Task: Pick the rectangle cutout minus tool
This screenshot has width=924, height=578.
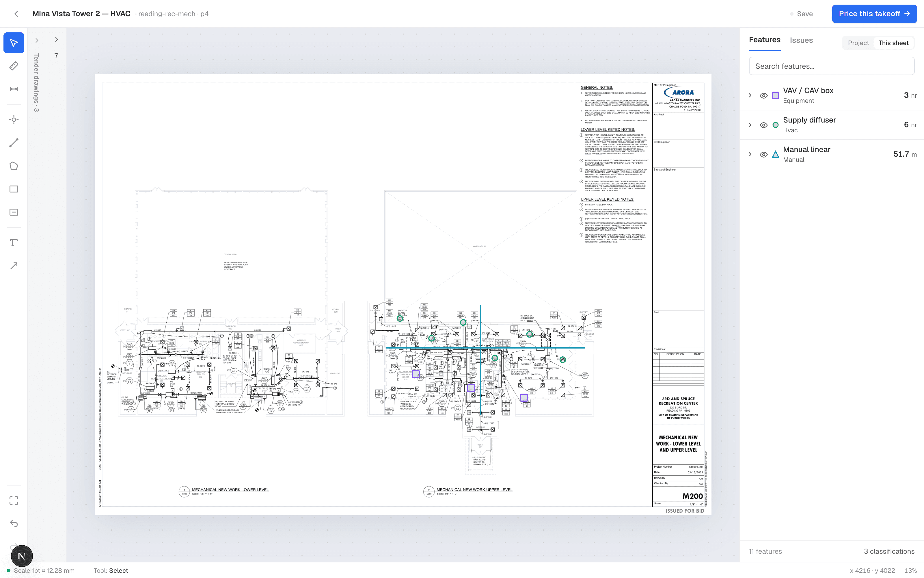Action: (x=14, y=212)
